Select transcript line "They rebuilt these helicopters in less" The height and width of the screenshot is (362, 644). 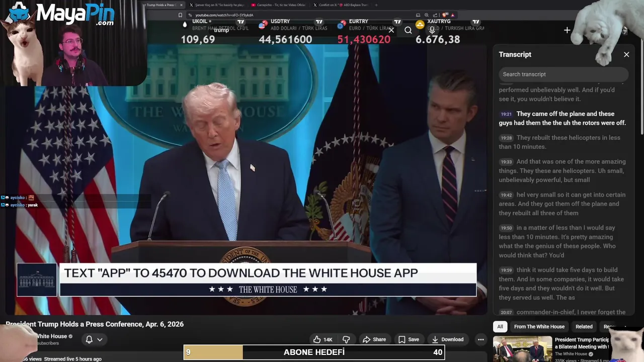coord(568,138)
